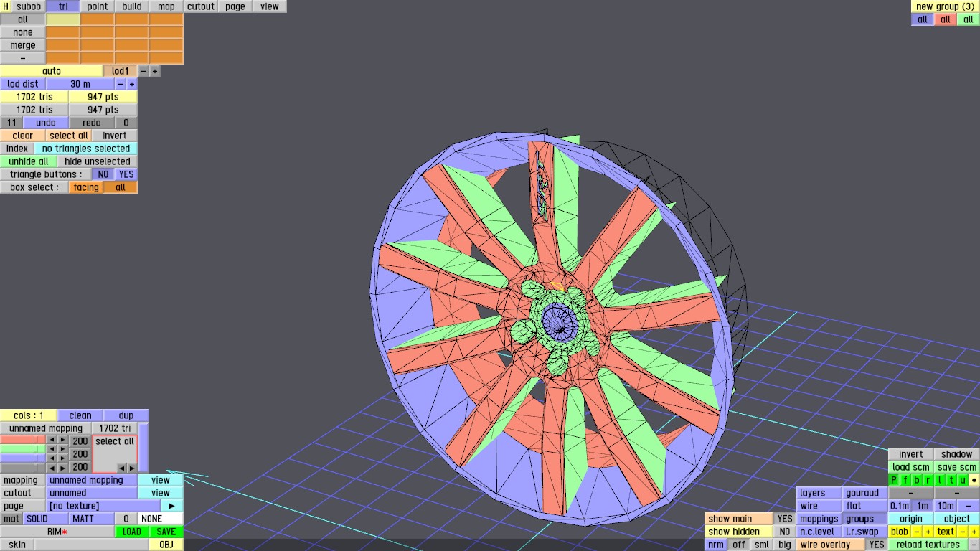Decrease red with its left arrow
The width and height of the screenshot is (980, 551).
click(52, 441)
